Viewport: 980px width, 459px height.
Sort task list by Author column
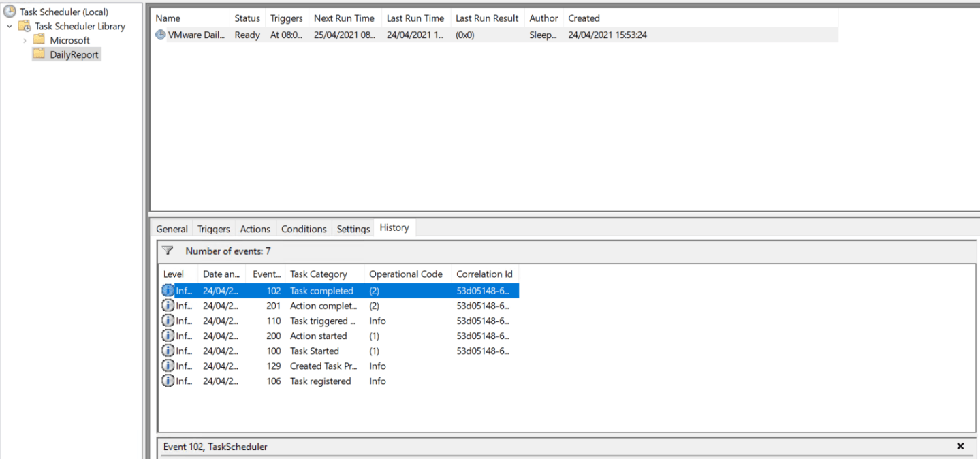pyautogui.click(x=544, y=18)
